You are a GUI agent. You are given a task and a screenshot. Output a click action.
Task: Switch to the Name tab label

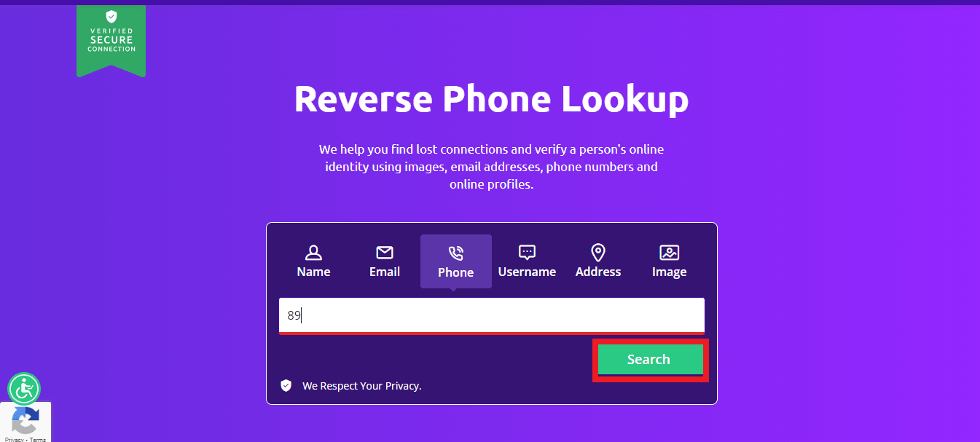(x=313, y=272)
